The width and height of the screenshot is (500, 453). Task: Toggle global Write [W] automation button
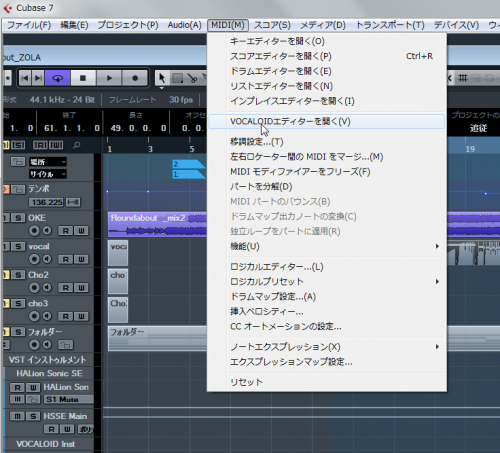point(56,145)
